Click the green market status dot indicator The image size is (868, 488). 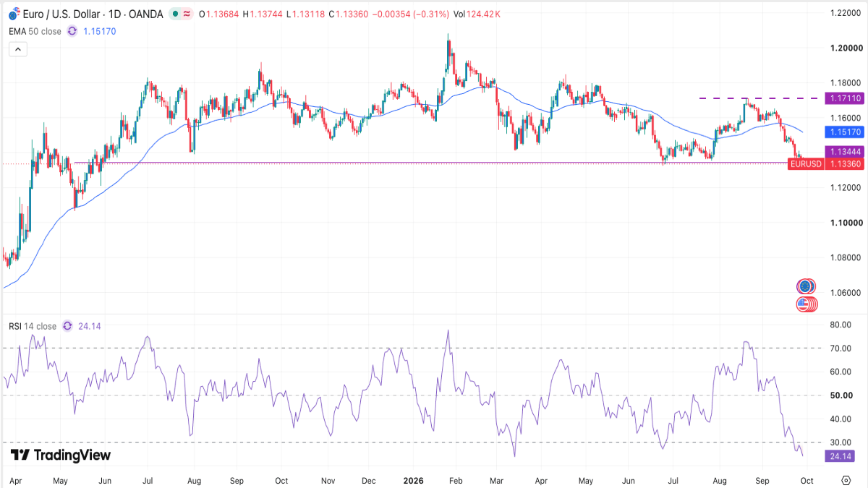click(x=174, y=14)
